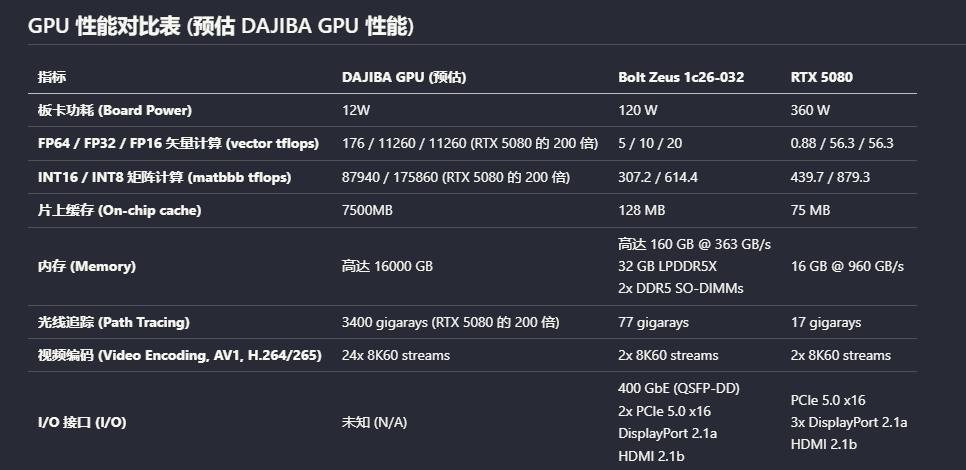This screenshot has width=966, height=470.
Task: Click the 片上缓存 (On-chip cache) label
Action: coord(120,211)
